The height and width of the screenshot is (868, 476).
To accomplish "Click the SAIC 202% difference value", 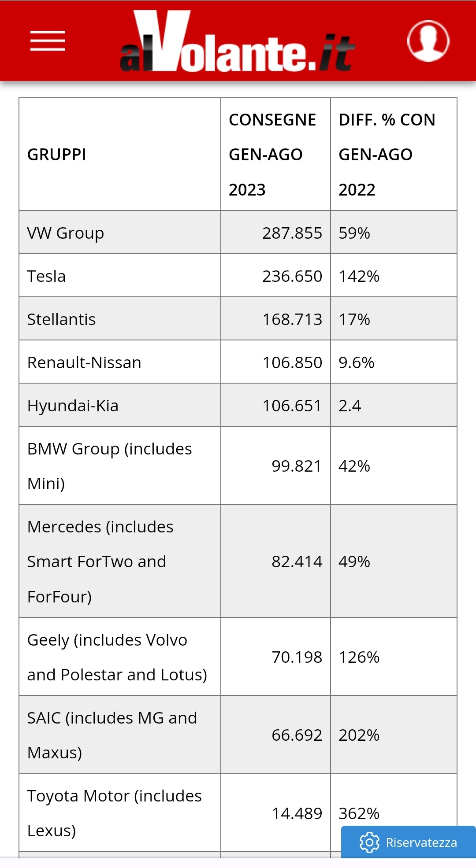I will 359,735.
